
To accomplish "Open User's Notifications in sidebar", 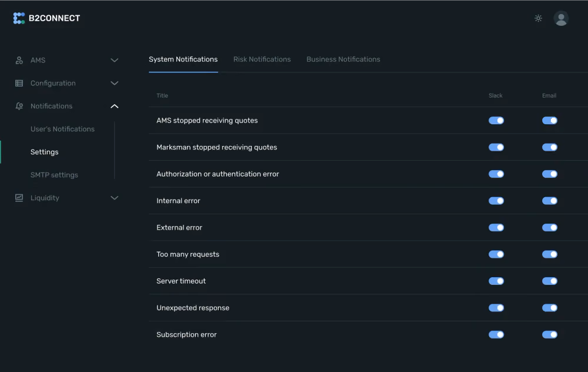I will (63, 129).
